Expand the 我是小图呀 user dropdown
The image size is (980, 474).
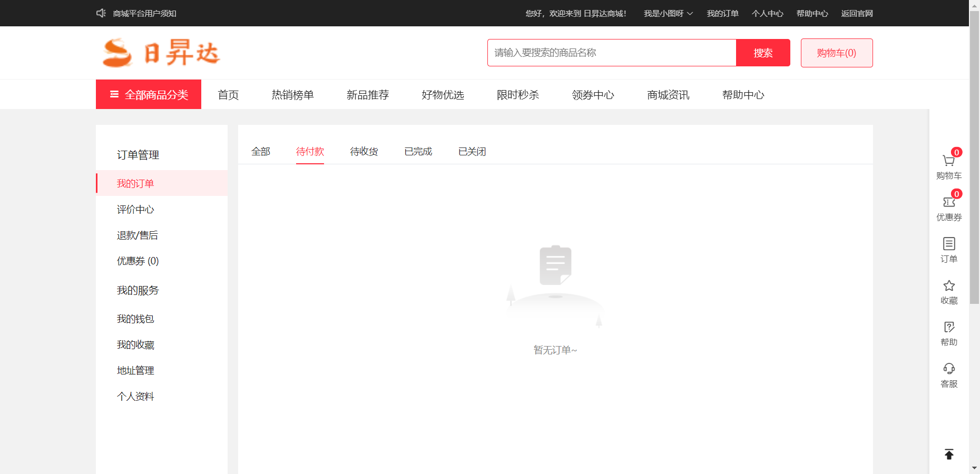pos(668,13)
